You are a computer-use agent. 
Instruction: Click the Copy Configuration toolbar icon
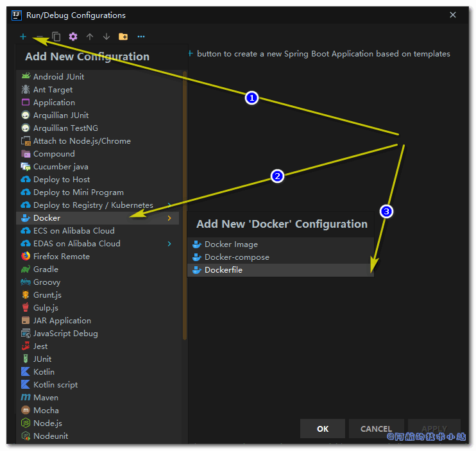pos(56,37)
